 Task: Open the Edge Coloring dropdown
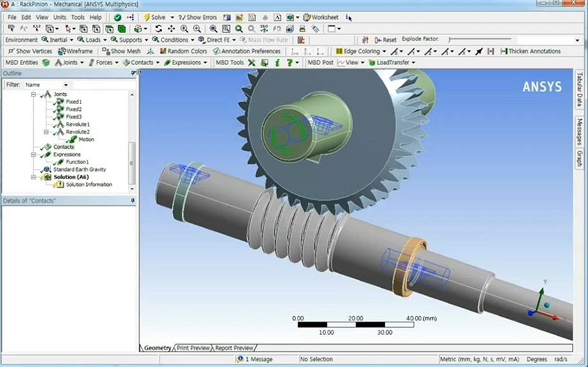pos(361,51)
